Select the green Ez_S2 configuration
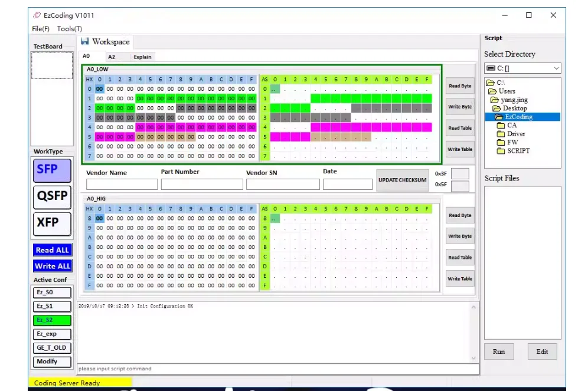 (52, 320)
